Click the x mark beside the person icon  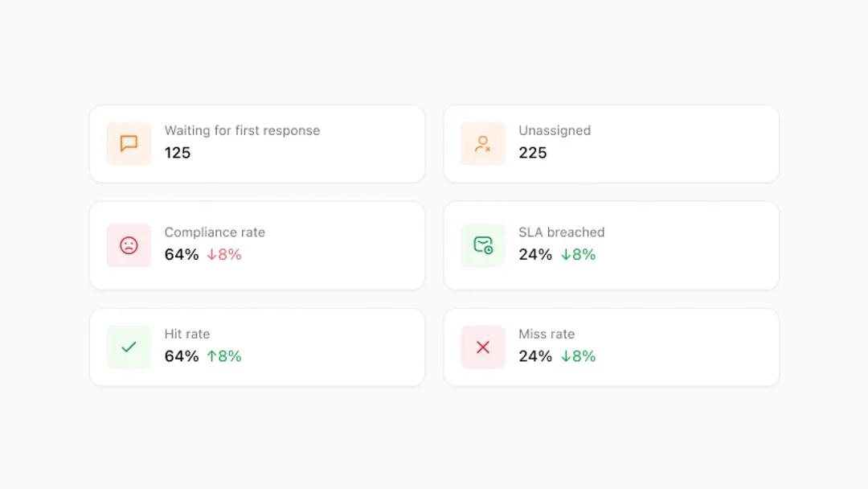(488, 150)
